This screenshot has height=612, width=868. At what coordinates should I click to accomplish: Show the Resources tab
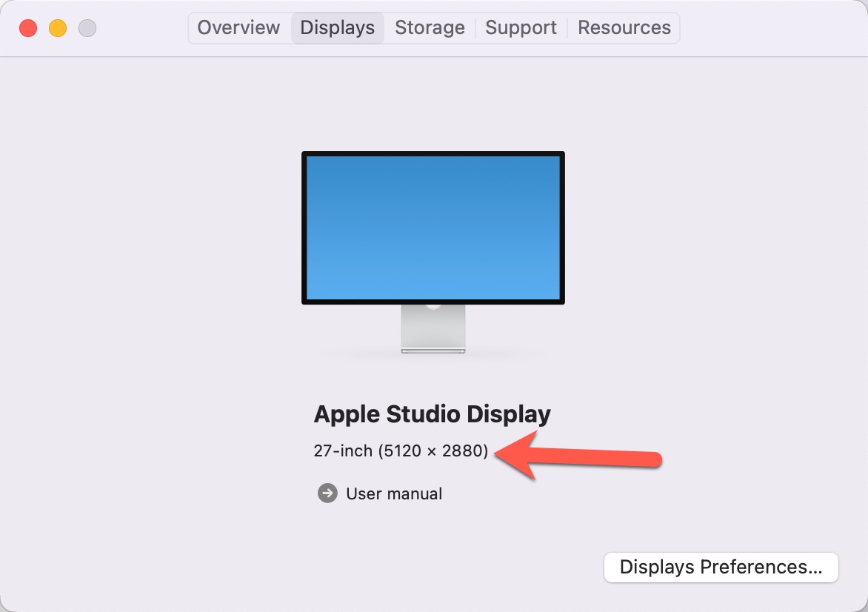click(624, 28)
